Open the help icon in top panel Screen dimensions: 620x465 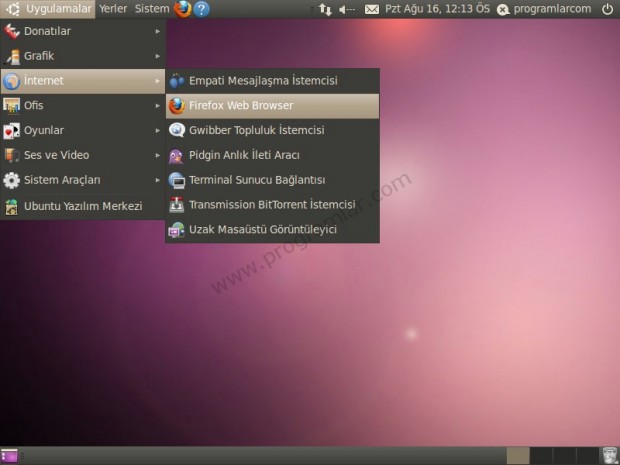tap(201, 9)
